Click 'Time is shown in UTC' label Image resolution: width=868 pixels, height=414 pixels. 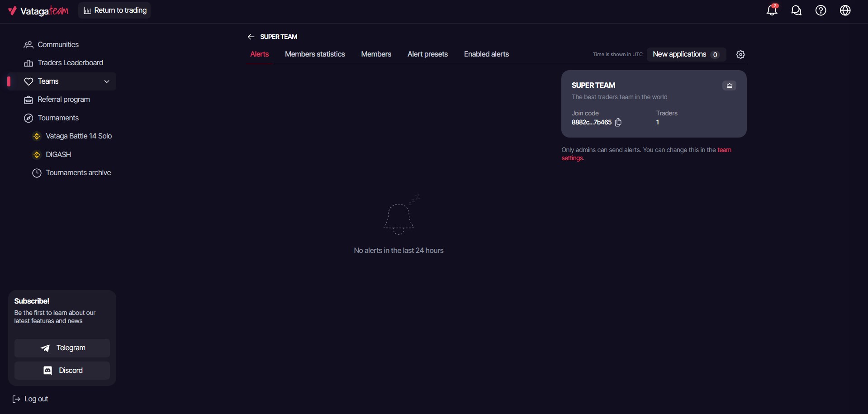617,54
